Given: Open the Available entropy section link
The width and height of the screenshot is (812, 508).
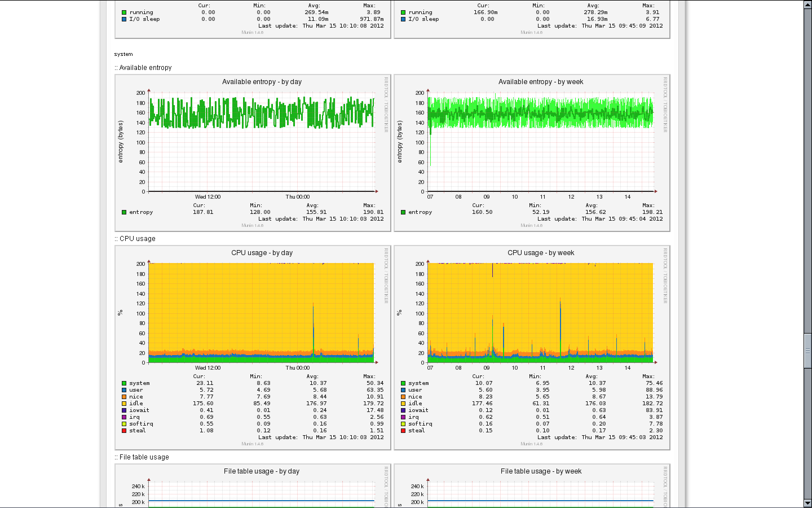Looking at the screenshot, I should (145, 67).
